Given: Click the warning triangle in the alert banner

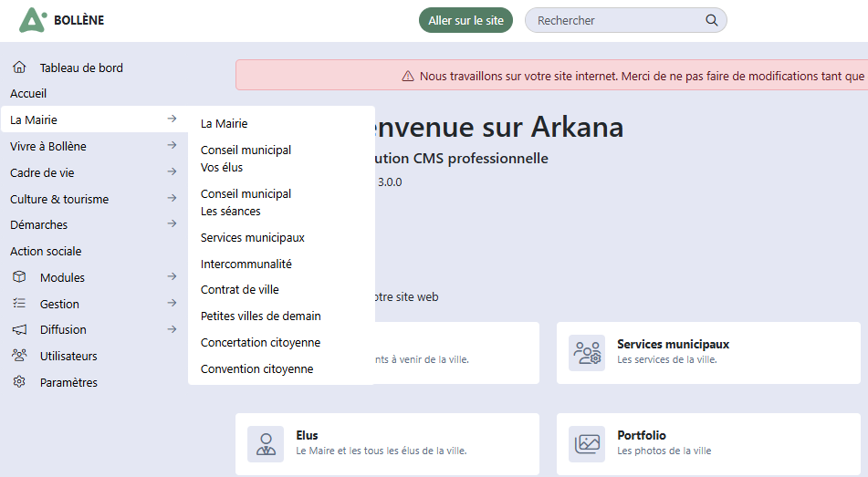Looking at the screenshot, I should [408, 76].
